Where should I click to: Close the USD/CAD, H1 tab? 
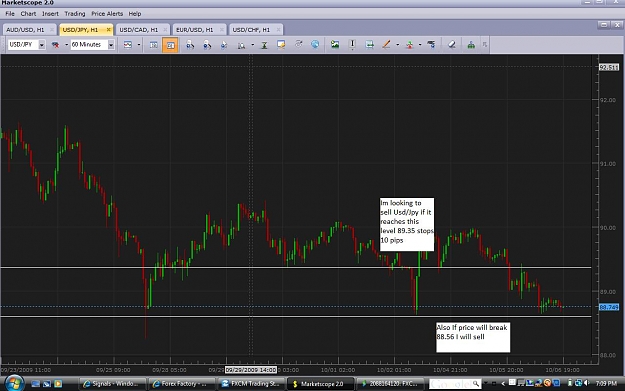[165, 29]
